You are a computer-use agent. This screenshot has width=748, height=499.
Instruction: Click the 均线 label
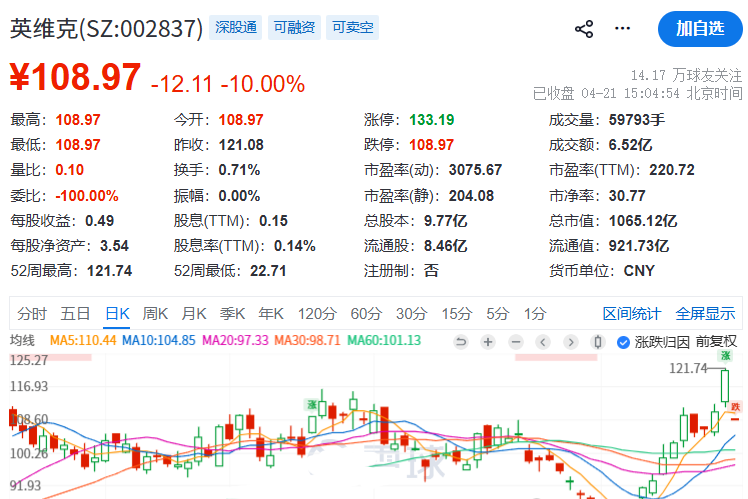click(22, 341)
